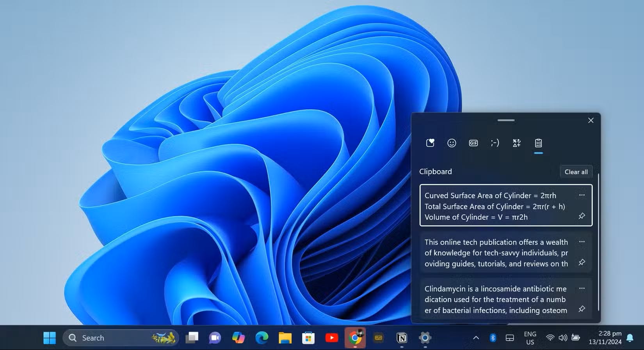
Task: Select the Clipboard history tab icon
Action: coord(538,143)
